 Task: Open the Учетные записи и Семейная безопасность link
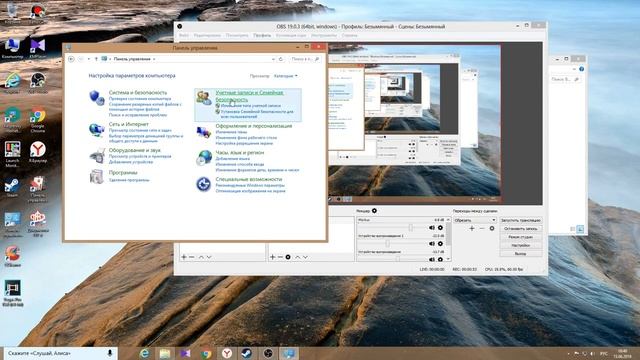coord(249,96)
